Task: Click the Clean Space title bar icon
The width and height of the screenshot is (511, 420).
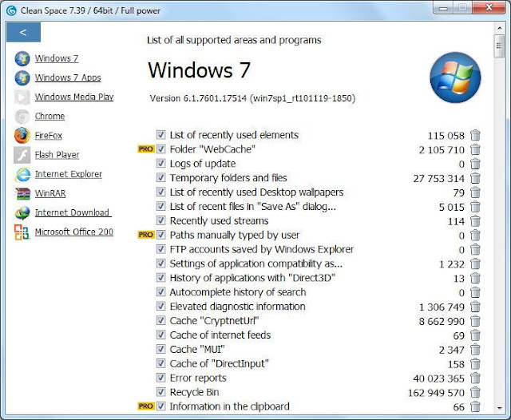Action: point(11,10)
